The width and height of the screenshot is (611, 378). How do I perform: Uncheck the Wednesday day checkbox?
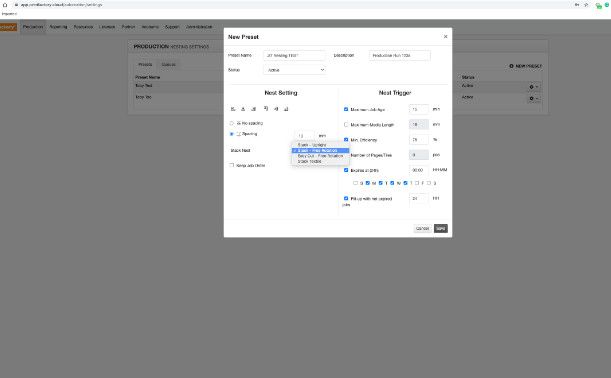(x=392, y=183)
